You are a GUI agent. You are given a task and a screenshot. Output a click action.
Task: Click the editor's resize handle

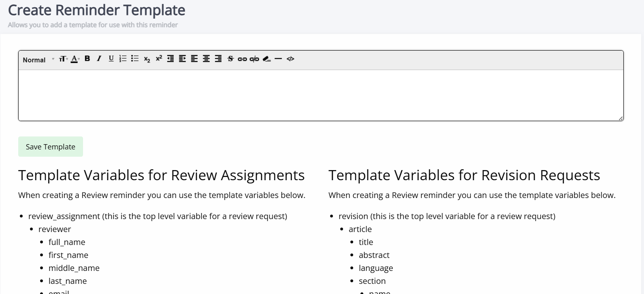[621, 118]
